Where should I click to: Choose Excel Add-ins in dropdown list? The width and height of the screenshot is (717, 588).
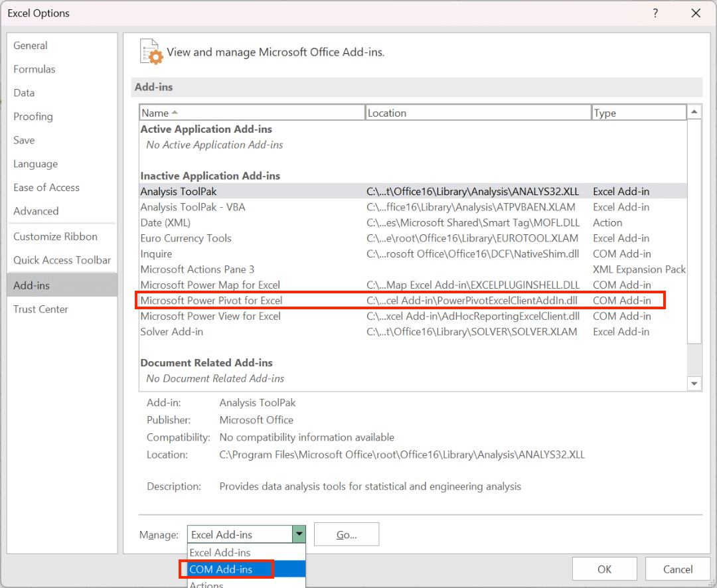tap(246, 552)
